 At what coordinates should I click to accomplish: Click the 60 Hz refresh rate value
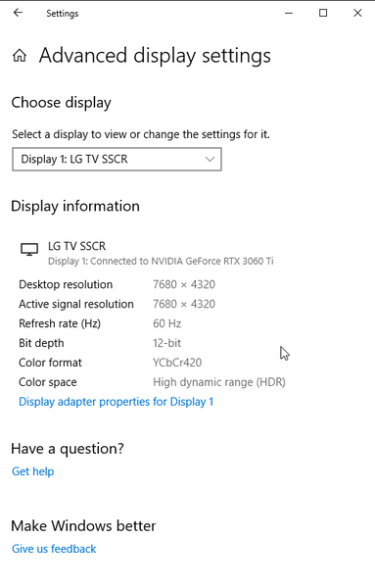point(167,323)
